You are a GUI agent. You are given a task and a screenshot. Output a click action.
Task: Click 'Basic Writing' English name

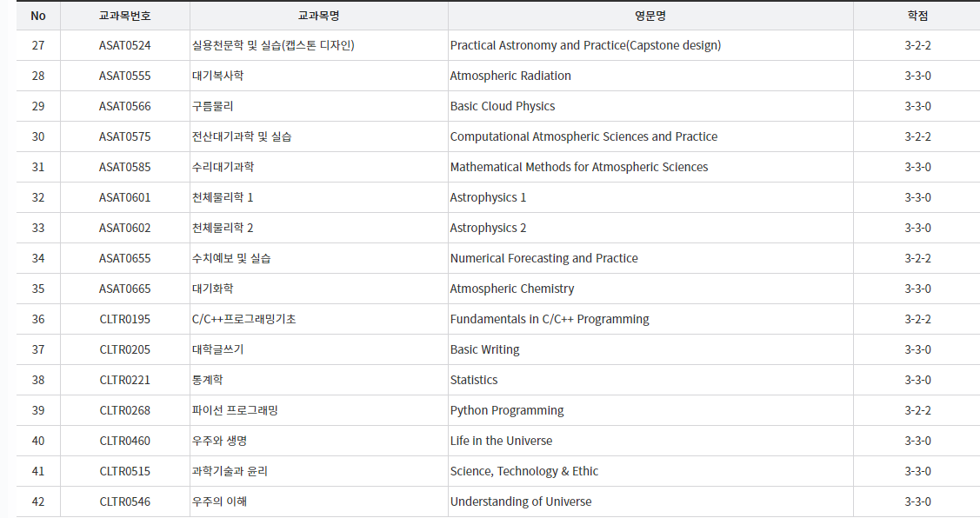tap(485, 350)
